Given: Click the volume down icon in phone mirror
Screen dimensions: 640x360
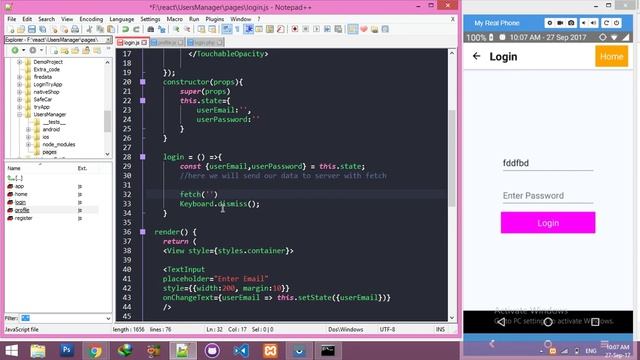Looking at the screenshot, I should (x=584, y=23).
